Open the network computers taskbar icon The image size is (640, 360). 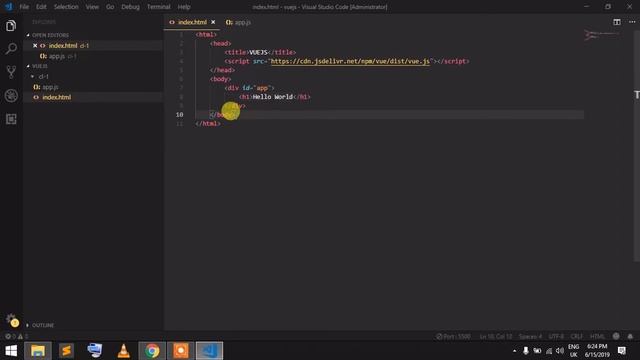95,351
